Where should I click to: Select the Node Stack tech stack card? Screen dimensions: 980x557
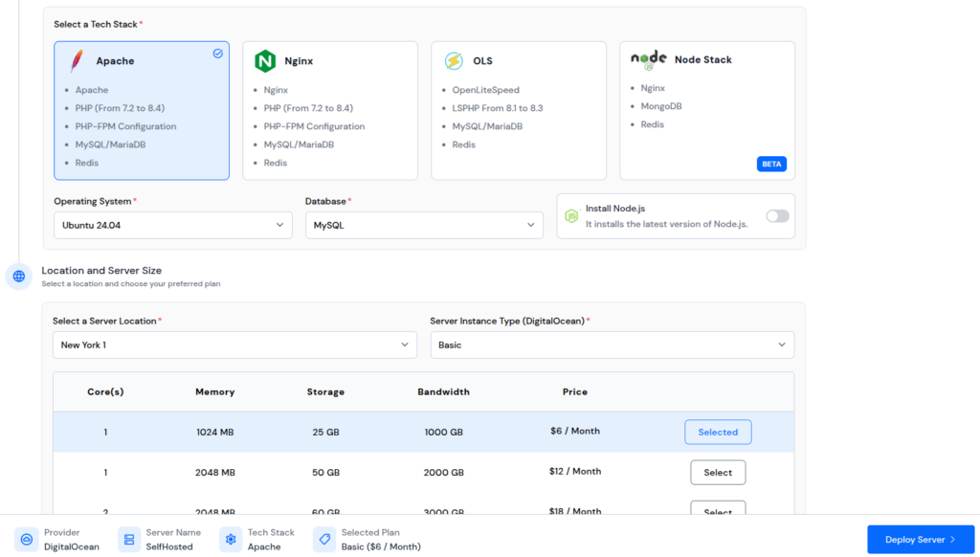pyautogui.click(x=707, y=111)
